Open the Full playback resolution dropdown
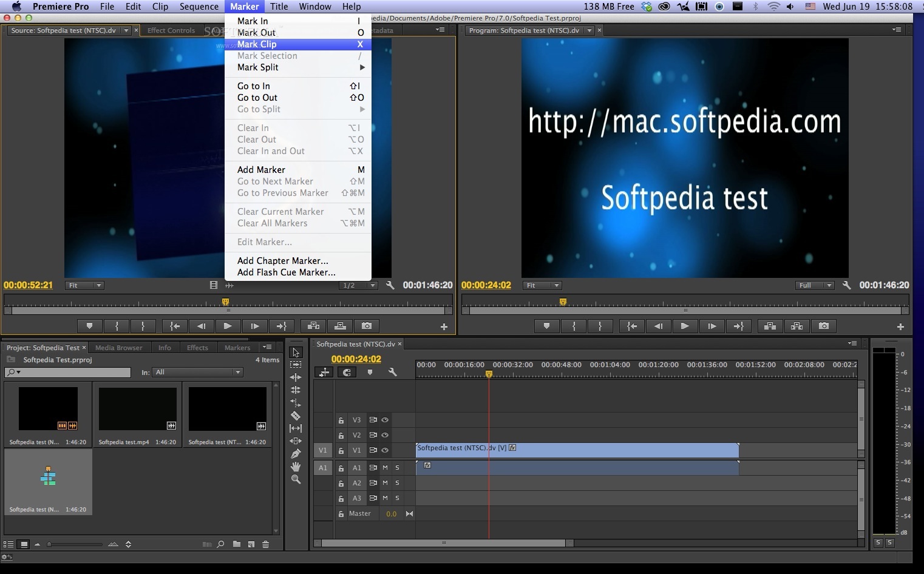The width and height of the screenshot is (924, 574). pos(814,285)
